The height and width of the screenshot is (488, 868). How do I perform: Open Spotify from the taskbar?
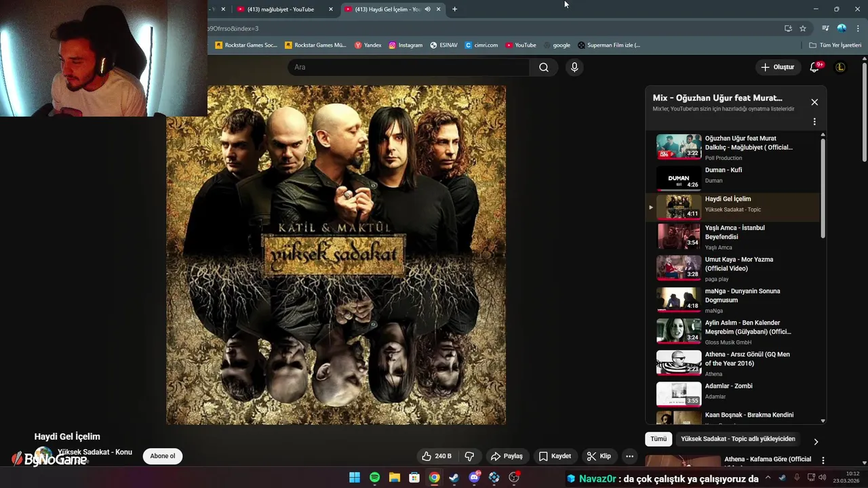pyautogui.click(x=375, y=478)
